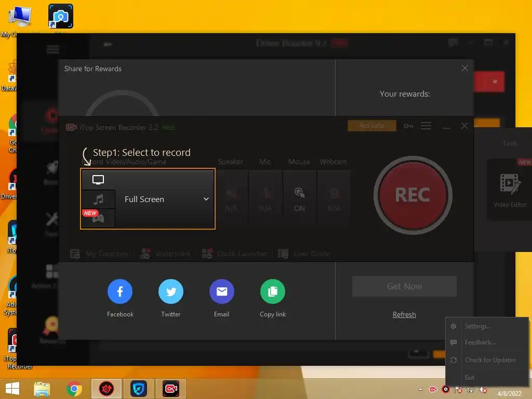
Task: Share via the Email icon
Action: point(221,291)
